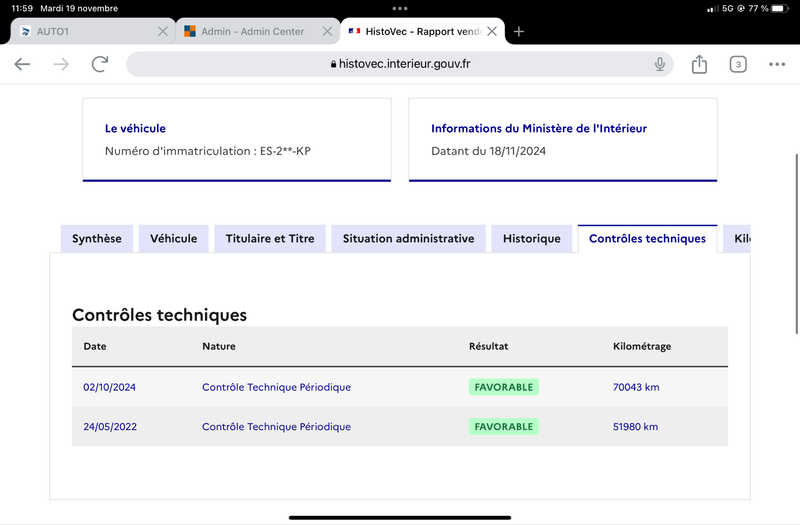
Task: Open the Historique tab
Action: coord(532,239)
